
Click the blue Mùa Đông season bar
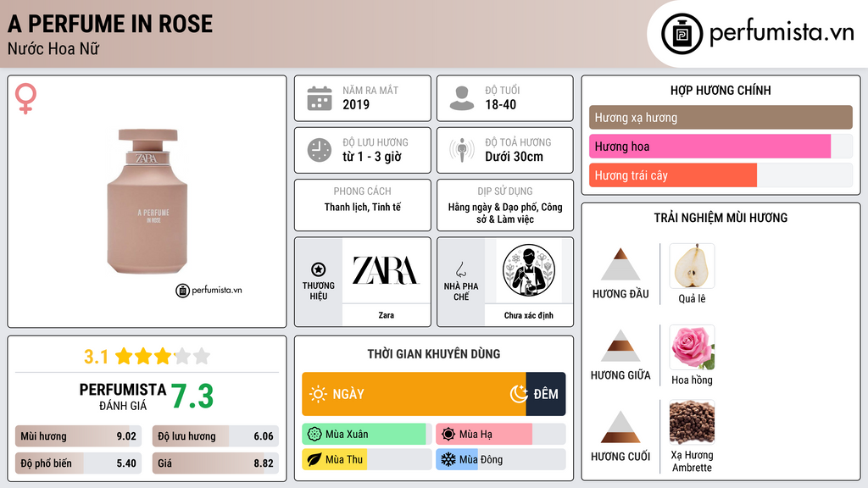[x=457, y=459]
